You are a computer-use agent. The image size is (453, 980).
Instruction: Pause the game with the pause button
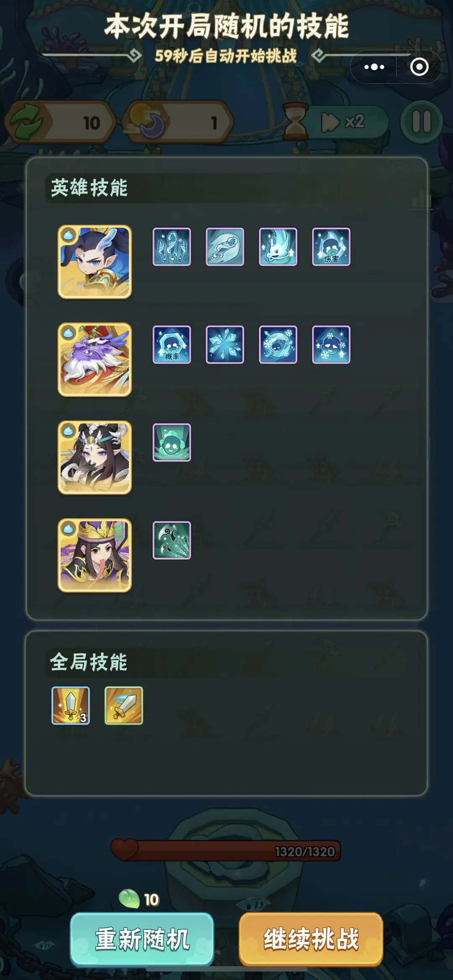[x=422, y=122]
